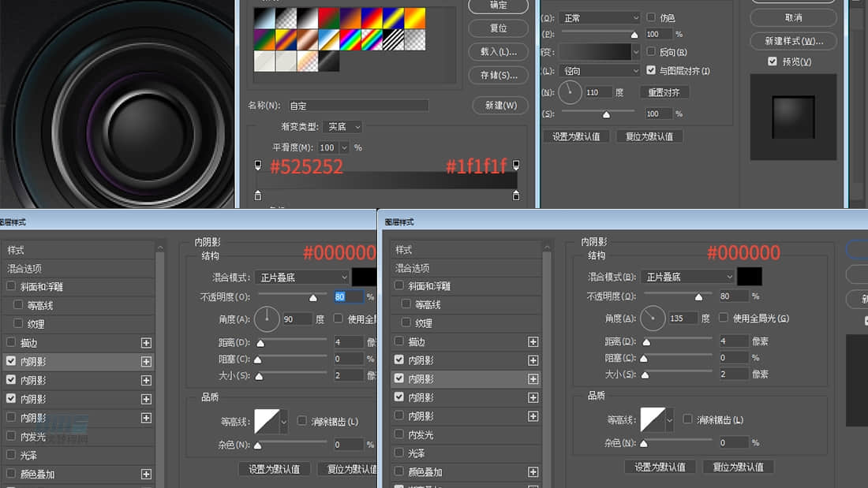The image size is (868, 488).
Task: Open the dark gradient picker dropdown
Action: tap(635, 52)
